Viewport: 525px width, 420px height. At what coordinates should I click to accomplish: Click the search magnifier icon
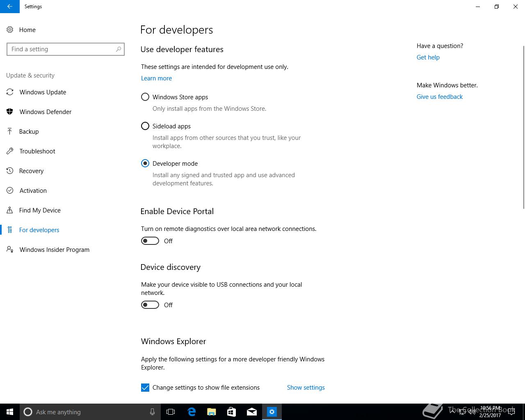point(119,49)
